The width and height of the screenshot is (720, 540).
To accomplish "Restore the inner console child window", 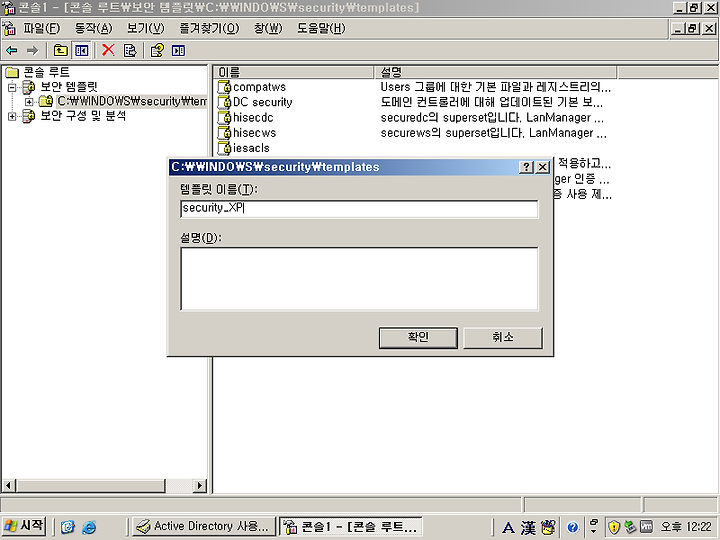I will (x=694, y=28).
